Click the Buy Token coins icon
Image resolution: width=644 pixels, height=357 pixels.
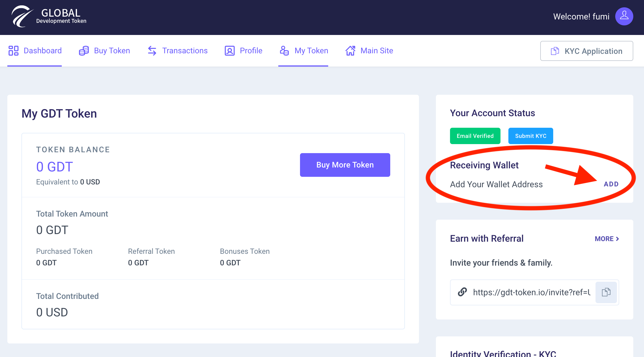[x=84, y=51]
